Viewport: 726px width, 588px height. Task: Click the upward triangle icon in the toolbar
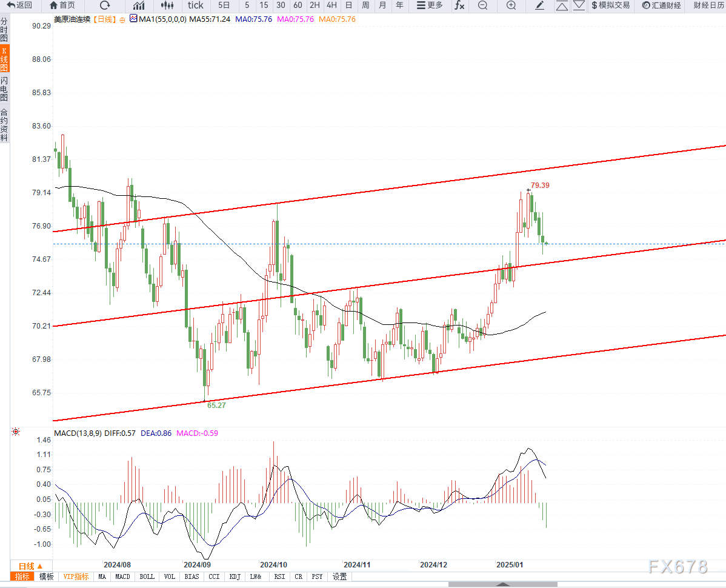[562, 5]
